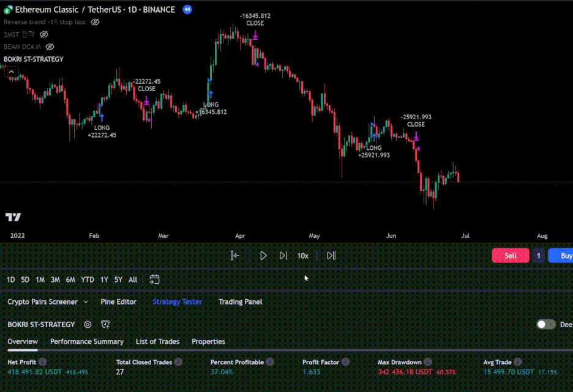
Task: Click the 1.633 profit factor value
Action: (x=312, y=372)
